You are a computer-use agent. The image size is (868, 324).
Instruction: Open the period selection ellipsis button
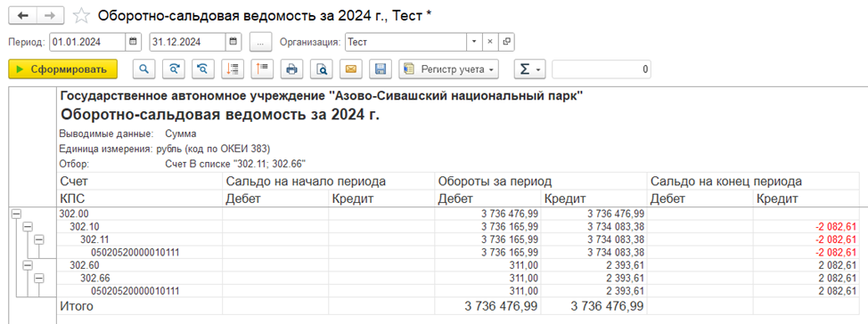tap(260, 42)
